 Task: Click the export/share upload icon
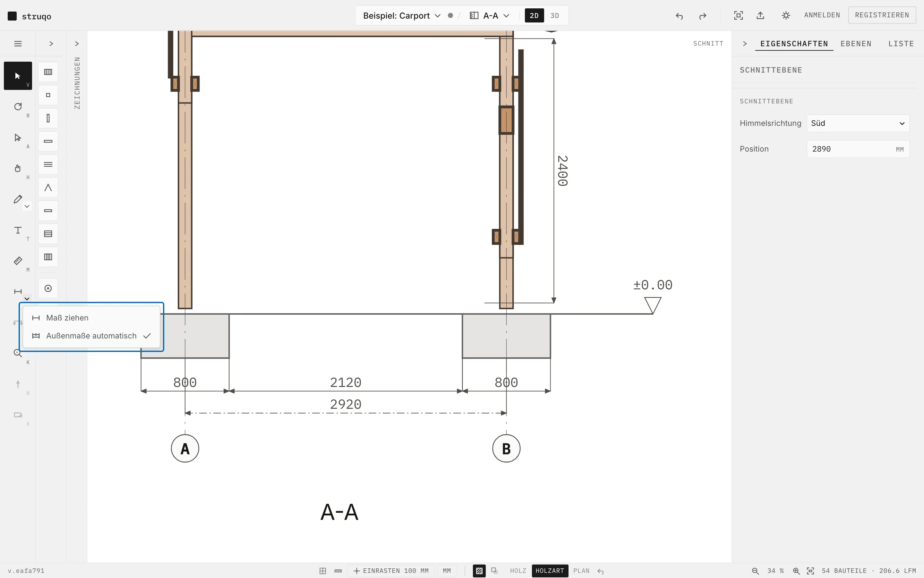tap(760, 15)
